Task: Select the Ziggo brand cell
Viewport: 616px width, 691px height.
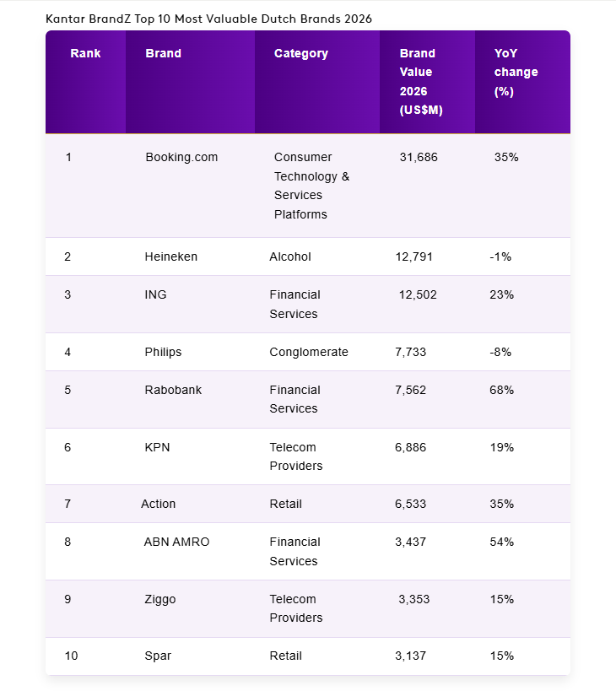Action: [160, 599]
